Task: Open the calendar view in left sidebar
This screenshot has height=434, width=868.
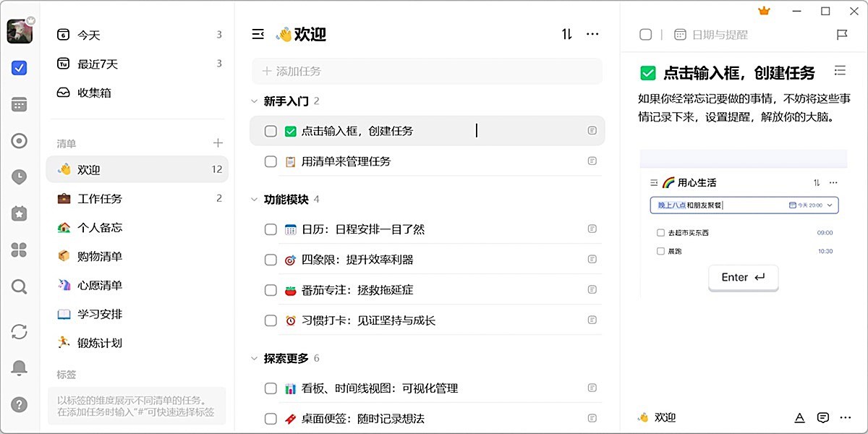Action: click(x=19, y=103)
